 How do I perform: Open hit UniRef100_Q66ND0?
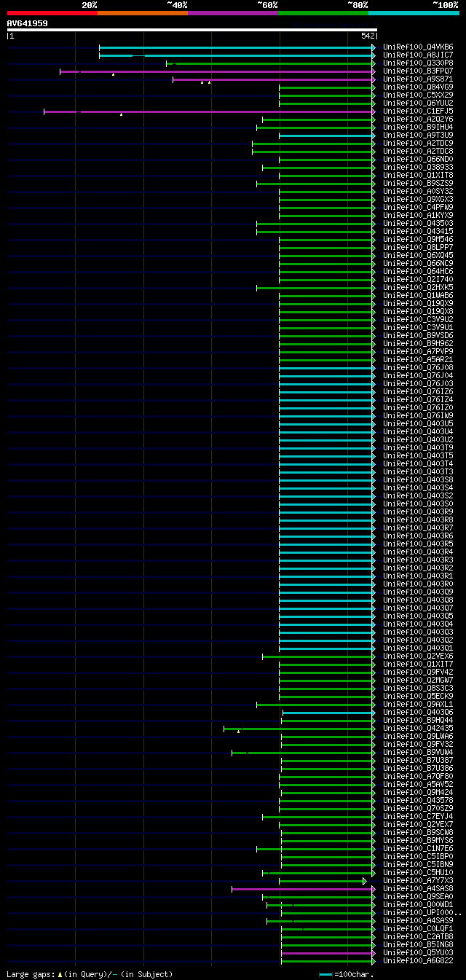(418, 160)
